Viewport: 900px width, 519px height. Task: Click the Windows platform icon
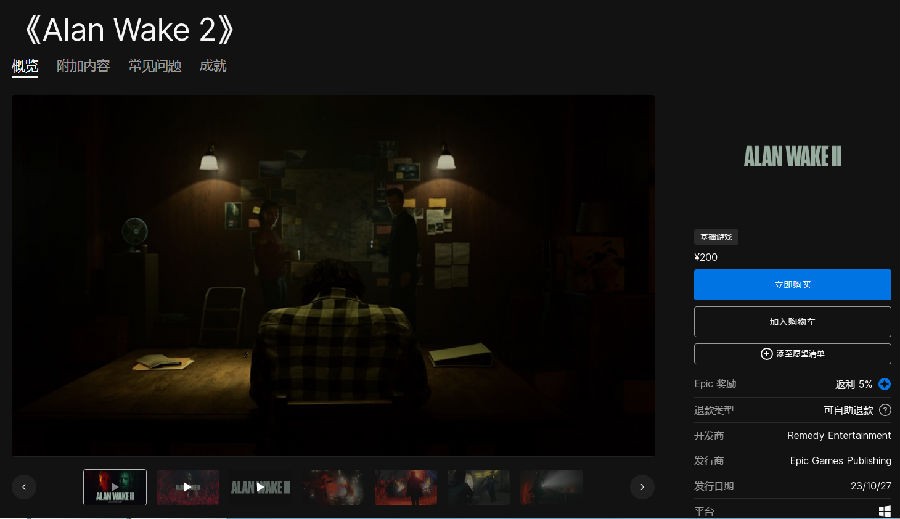point(885,511)
